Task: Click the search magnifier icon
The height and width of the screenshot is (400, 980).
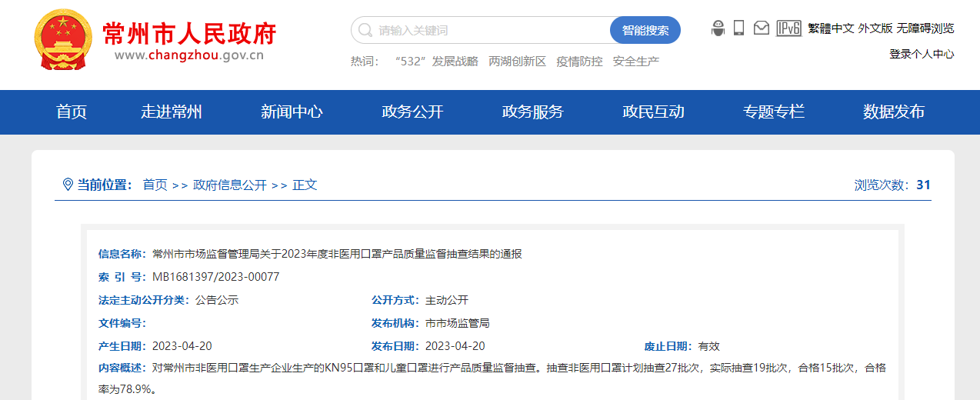Action: 365,31
